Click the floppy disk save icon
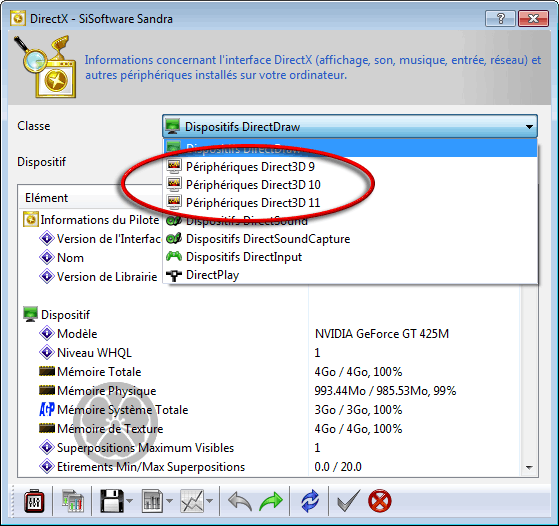This screenshot has width=559, height=526. [112, 501]
